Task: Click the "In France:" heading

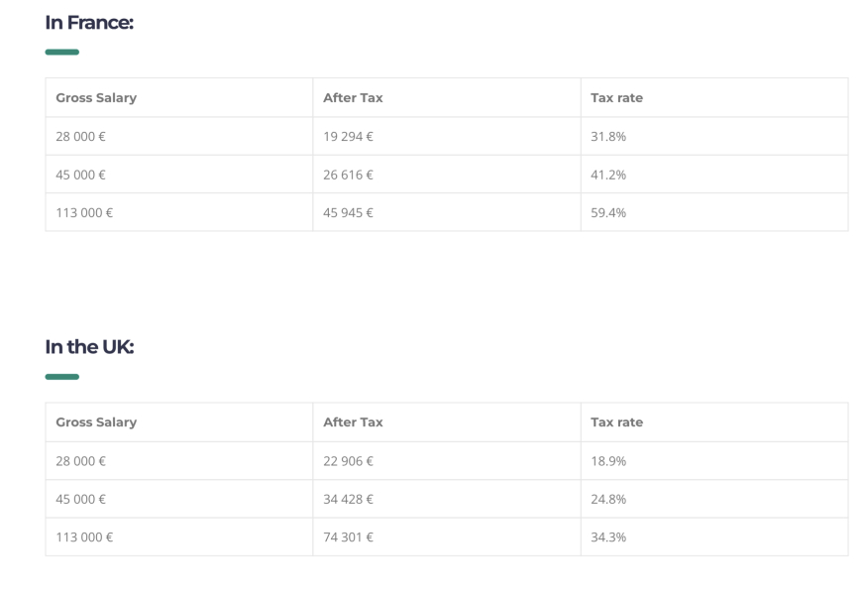Action: tap(89, 22)
